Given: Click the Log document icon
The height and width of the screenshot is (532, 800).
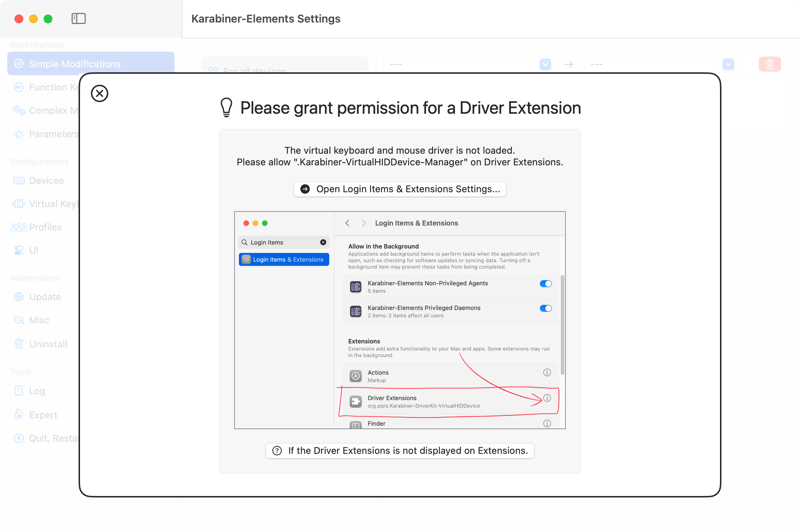Looking at the screenshot, I should (19, 391).
